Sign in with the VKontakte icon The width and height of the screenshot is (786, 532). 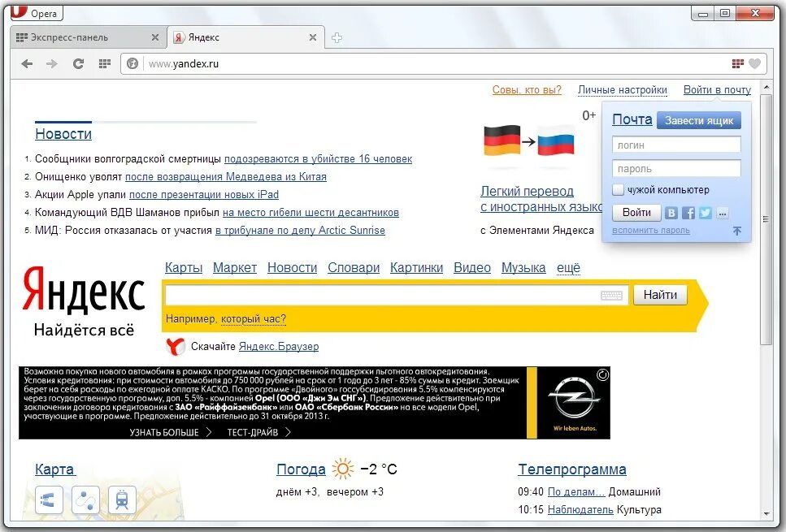(671, 213)
